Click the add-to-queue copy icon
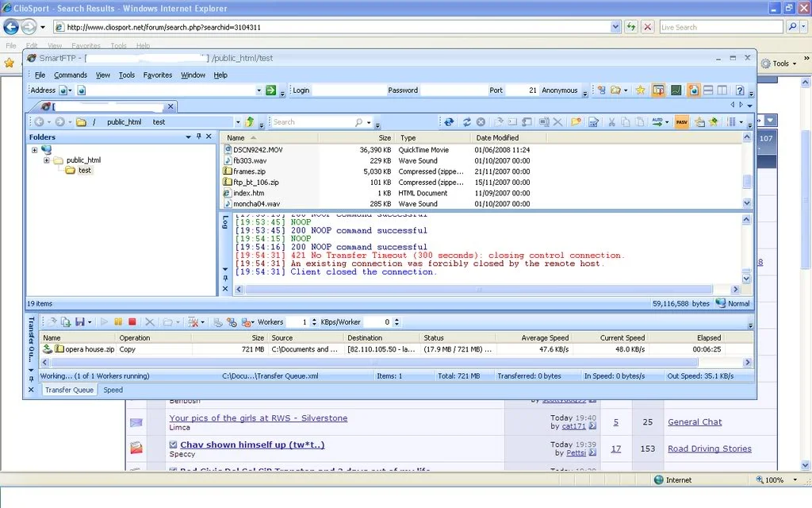Viewport: 812px width, 508px height. click(x=65, y=322)
